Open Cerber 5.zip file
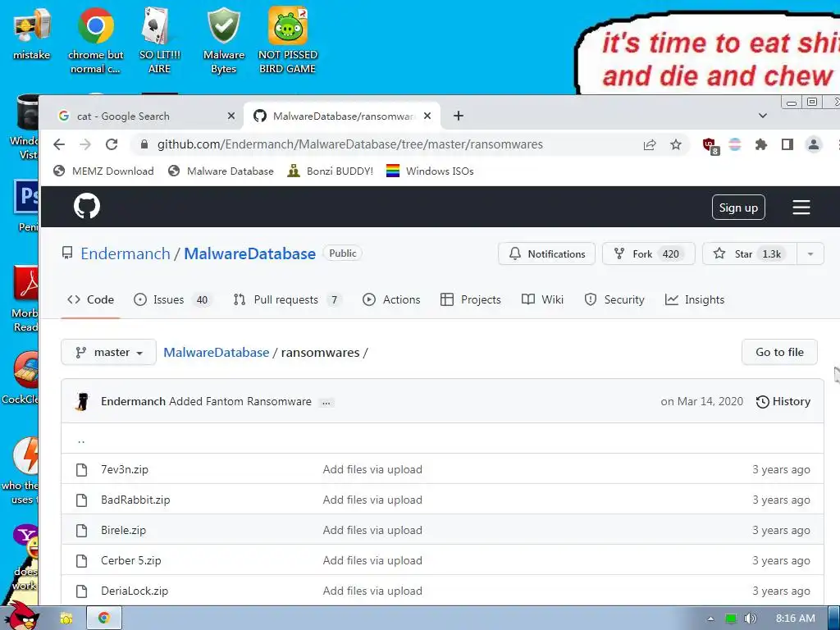The height and width of the screenshot is (630, 840). point(131,560)
